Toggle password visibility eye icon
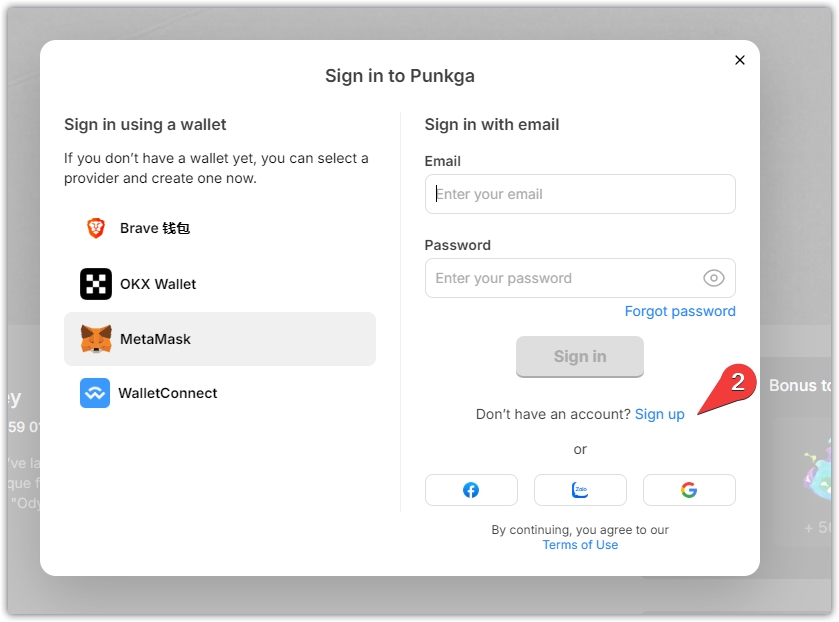This screenshot has width=839, height=622. point(713,278)
